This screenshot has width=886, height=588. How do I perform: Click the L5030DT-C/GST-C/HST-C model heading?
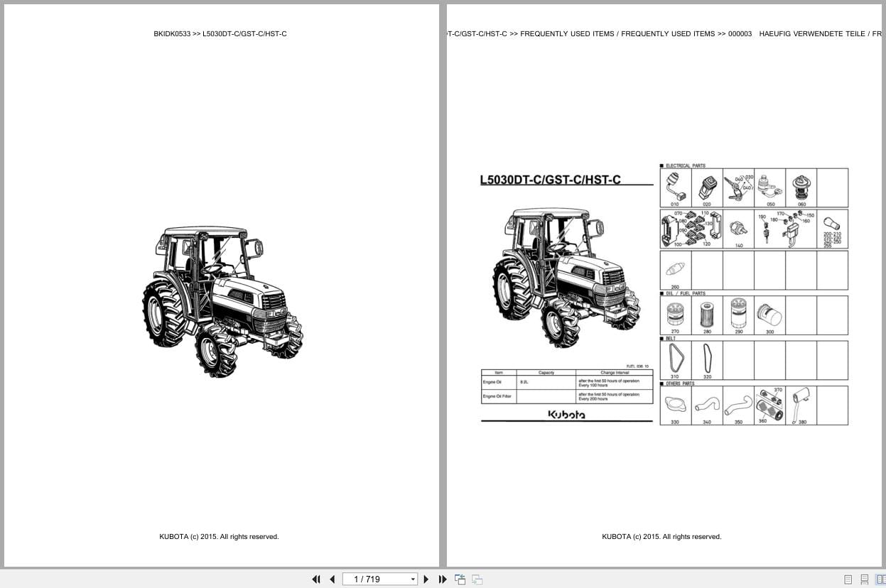click(551, 180)
